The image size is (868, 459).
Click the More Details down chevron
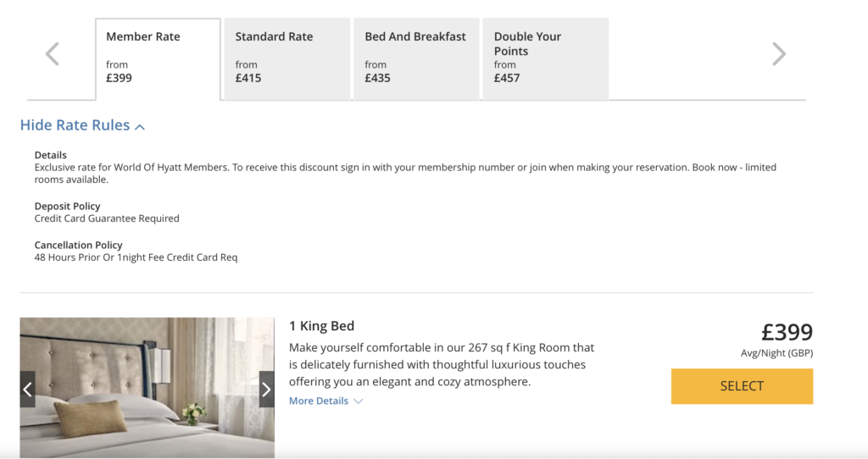click(359, 401)
